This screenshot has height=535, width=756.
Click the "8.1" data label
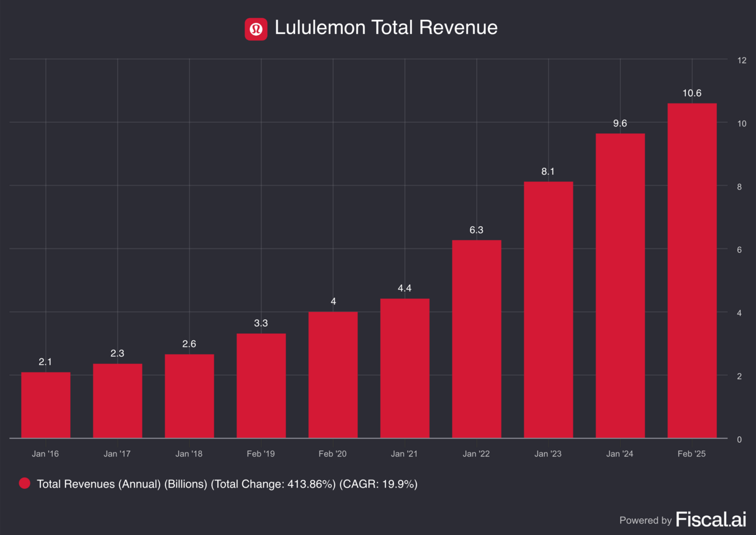548,171
